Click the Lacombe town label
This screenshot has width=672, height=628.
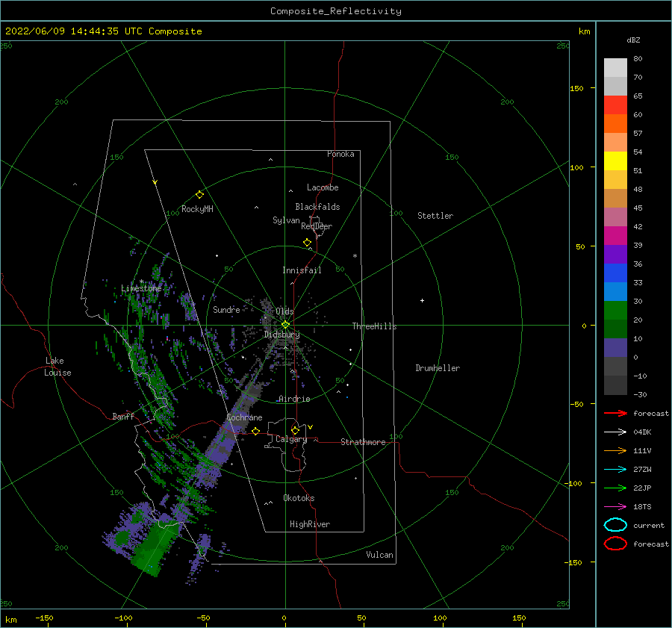click(x=323, y=187)
